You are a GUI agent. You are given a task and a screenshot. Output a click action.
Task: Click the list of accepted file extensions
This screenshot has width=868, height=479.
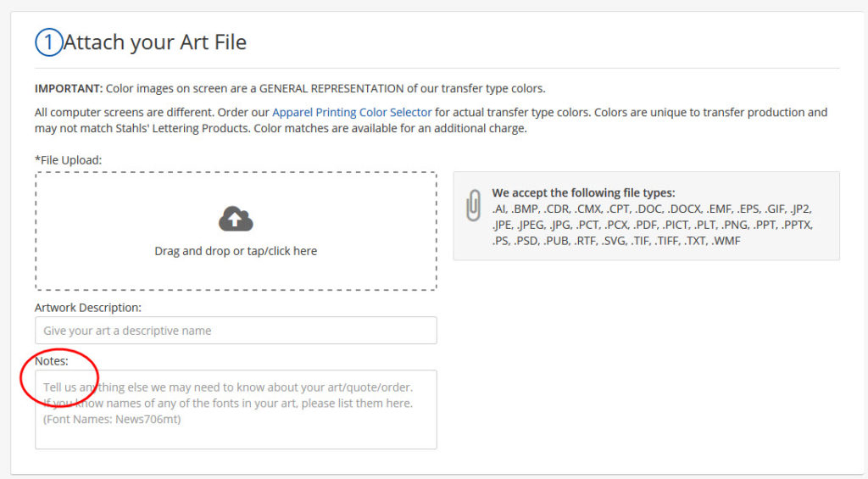point(653,225)
